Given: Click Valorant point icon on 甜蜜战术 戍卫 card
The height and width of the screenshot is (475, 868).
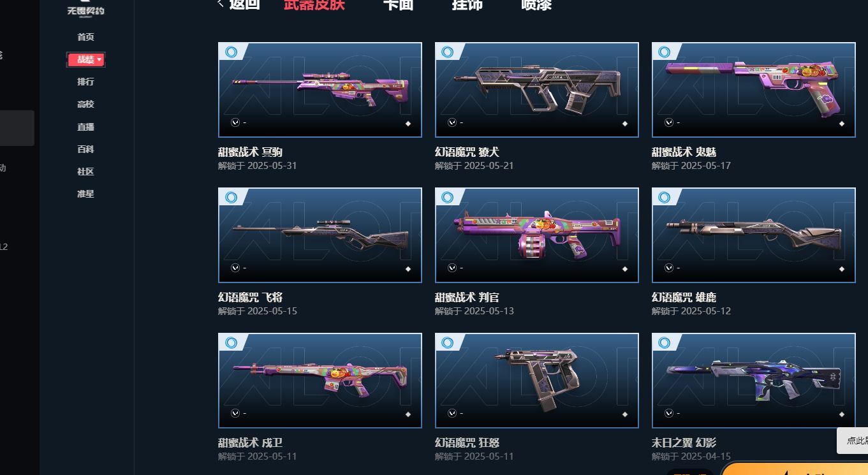Looking at the screenshot, I should 235,413.
